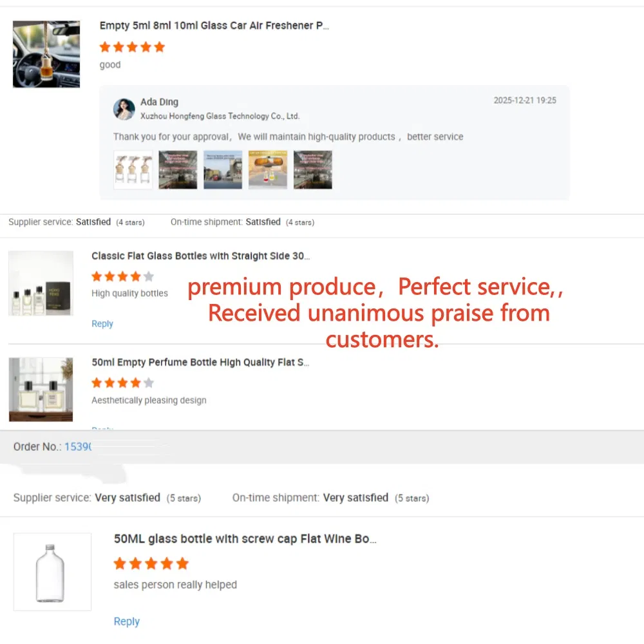
Task: Click the four-star rating under Classic Flat Glass Bottles
Action: point(122,277)
